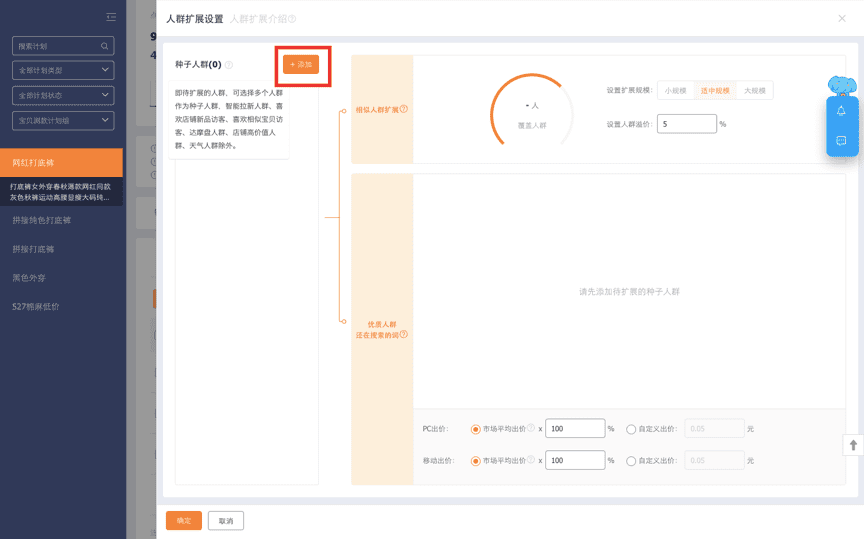Click the +添加 seed audience button
The image size is (864, 539).
301,64
